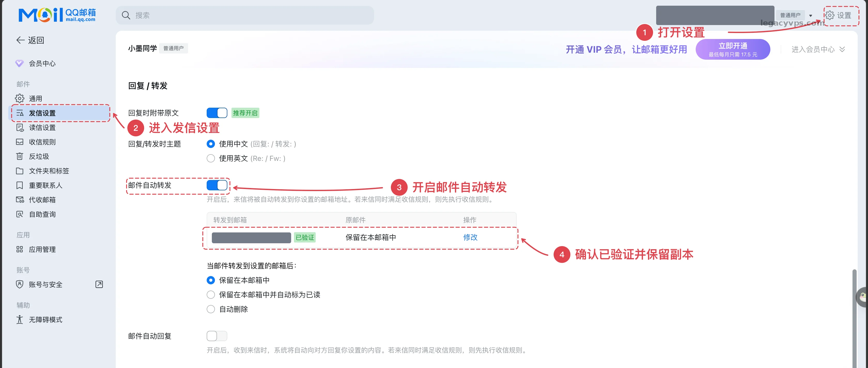Select the 保留在本邮箱中 radio option

click(x=211, y=280)
